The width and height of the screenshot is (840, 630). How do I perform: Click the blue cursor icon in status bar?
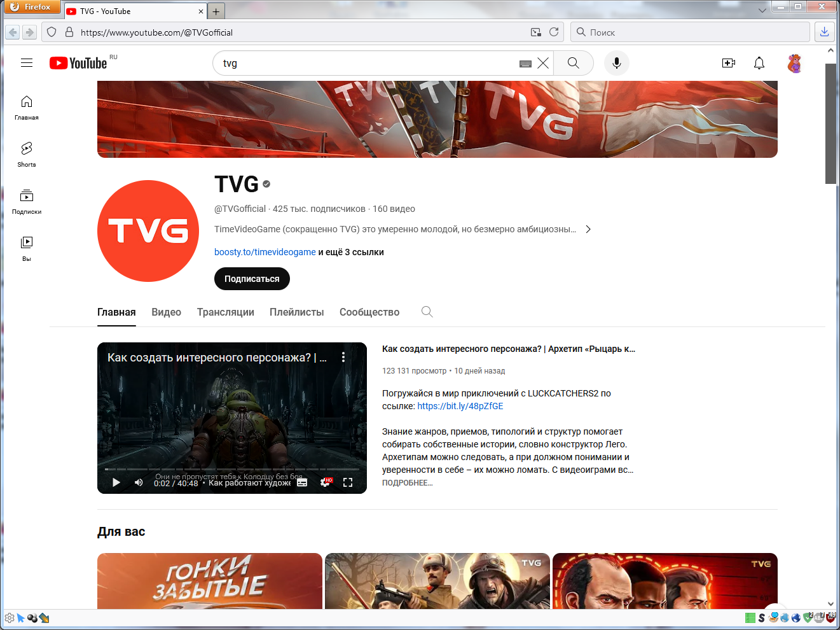(x=20, y=618)
